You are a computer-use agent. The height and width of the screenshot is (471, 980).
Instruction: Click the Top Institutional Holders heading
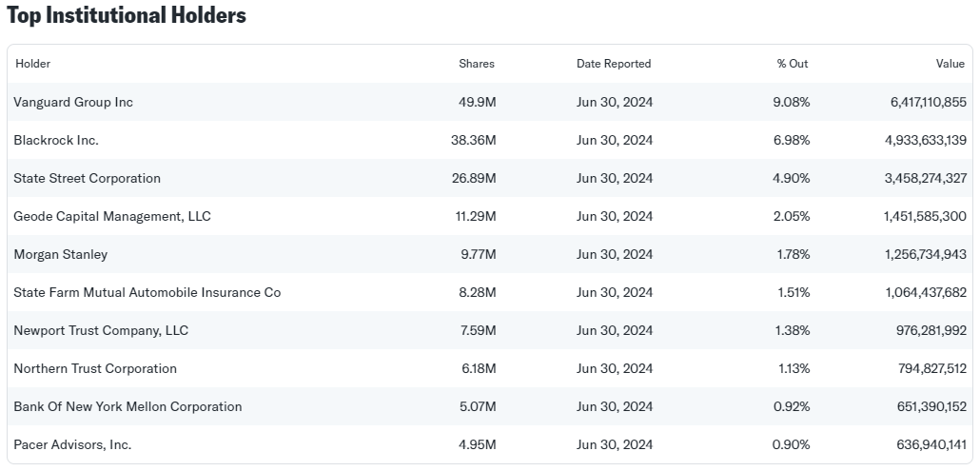(127, 15)
